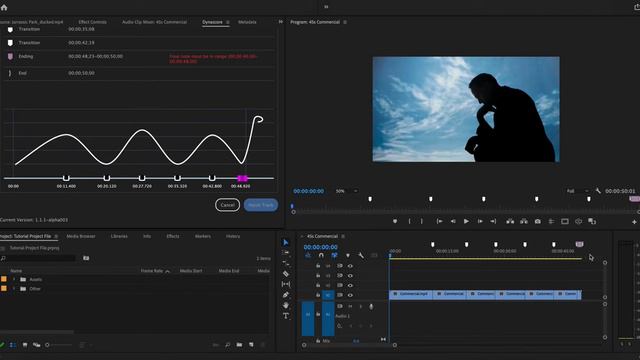Export frame with the camera icon

click(x=538, y=221)
